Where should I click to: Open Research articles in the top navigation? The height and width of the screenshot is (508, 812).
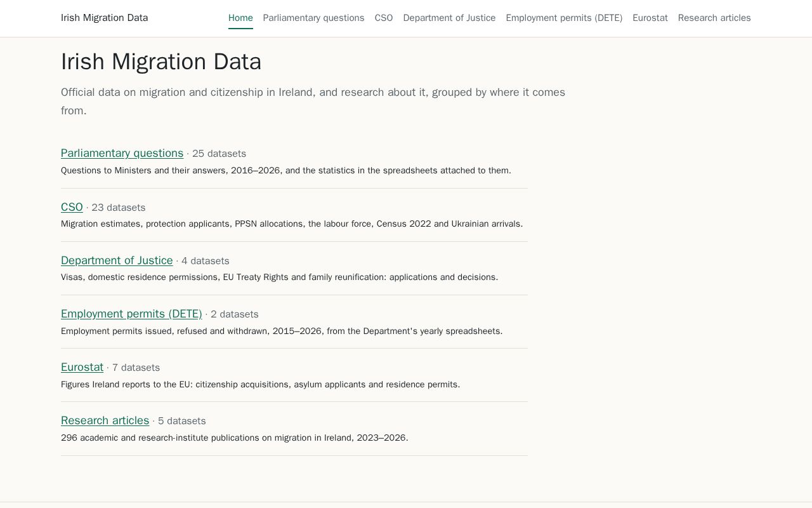coord(714,18)
